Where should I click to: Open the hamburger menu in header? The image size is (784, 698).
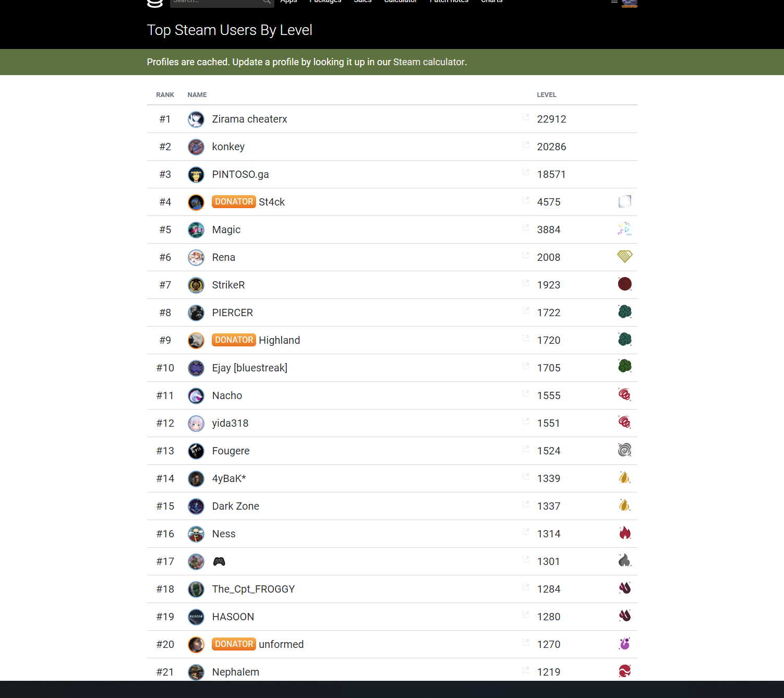click(x=614, y=2)
